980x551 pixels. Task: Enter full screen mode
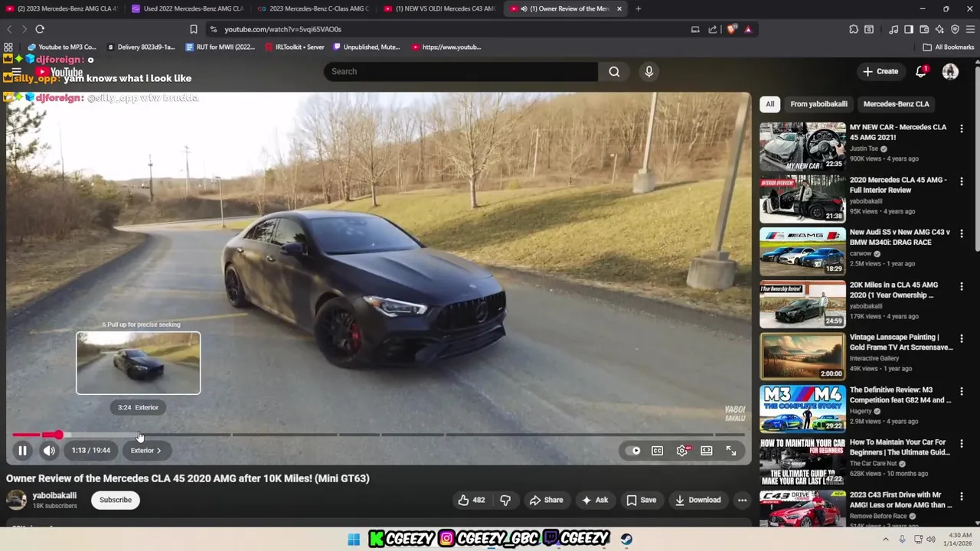(x=731, y=451)
